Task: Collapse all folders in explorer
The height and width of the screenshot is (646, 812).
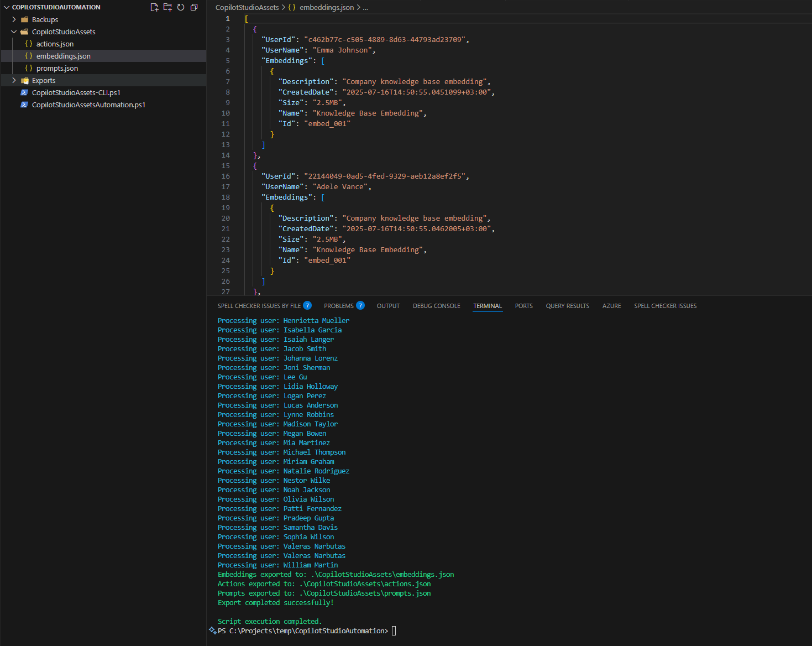Action: pos(194,7)
